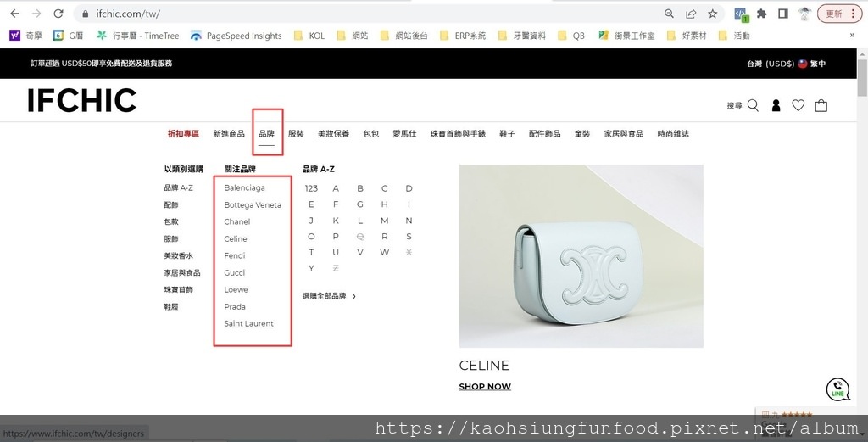Image resolution: width=868 pixels, height=442 pixels.
Task: Open the 網站 bookmark folder
Action: (352, 36)
